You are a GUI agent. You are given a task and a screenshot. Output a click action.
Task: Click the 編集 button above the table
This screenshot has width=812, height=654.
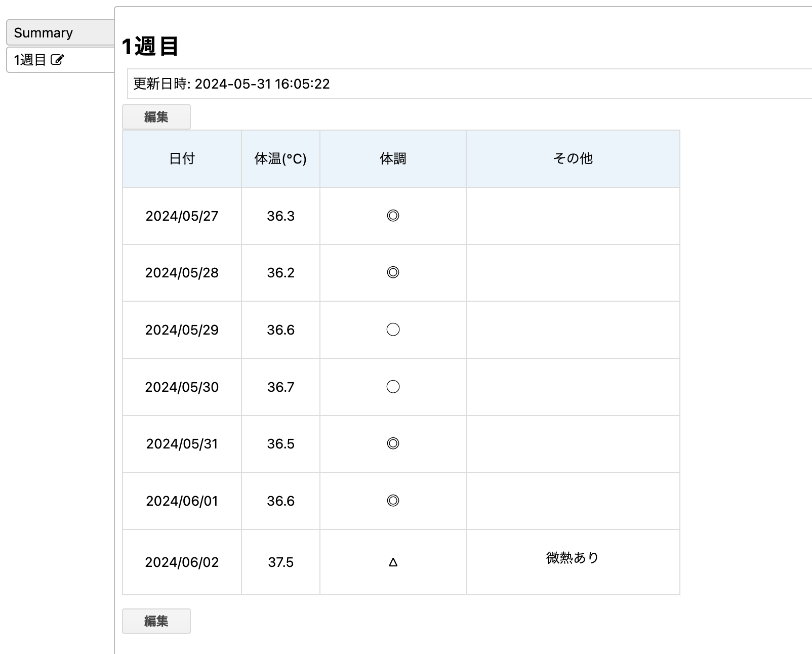pos(156,117)
